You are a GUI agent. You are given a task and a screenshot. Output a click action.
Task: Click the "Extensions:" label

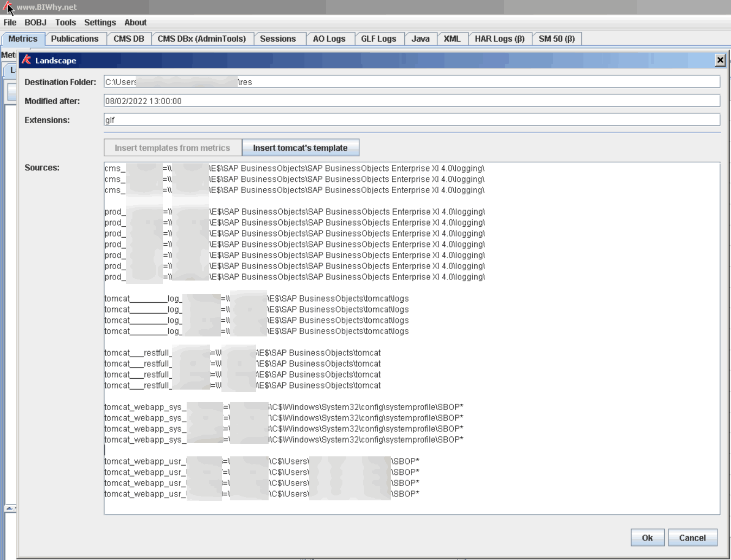47,120
